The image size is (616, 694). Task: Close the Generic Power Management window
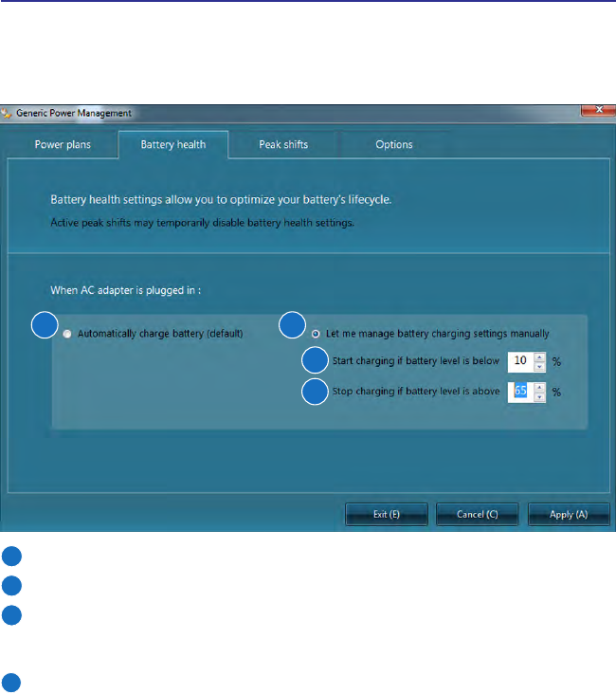(598, 110)
